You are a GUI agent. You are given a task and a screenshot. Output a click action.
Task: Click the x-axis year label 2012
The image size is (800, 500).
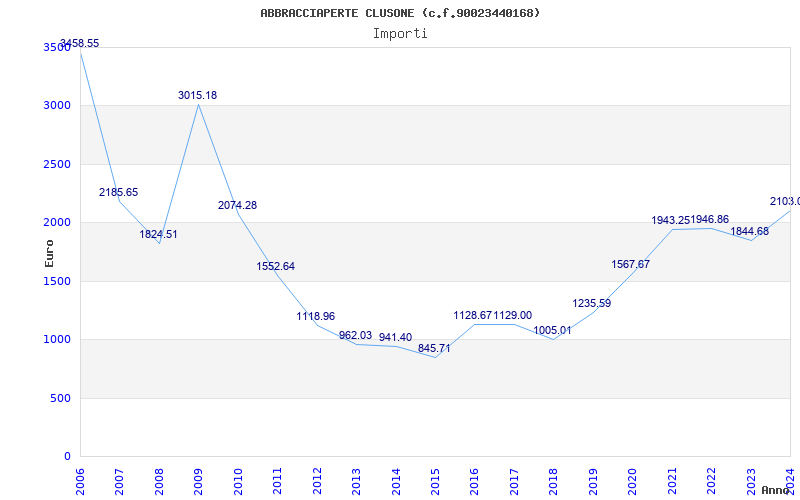[317, 482]
